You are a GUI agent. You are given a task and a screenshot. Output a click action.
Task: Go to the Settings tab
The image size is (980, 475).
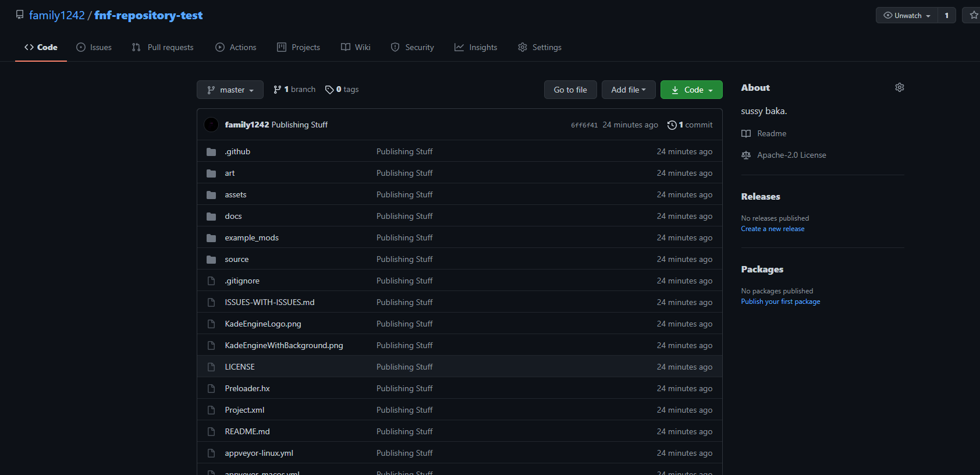[539, 47]
